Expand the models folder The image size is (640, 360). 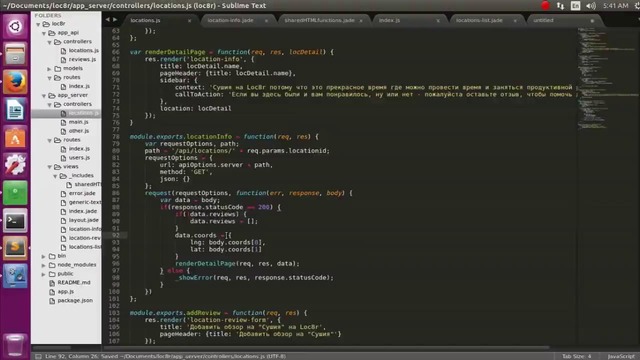click(50, 69)
